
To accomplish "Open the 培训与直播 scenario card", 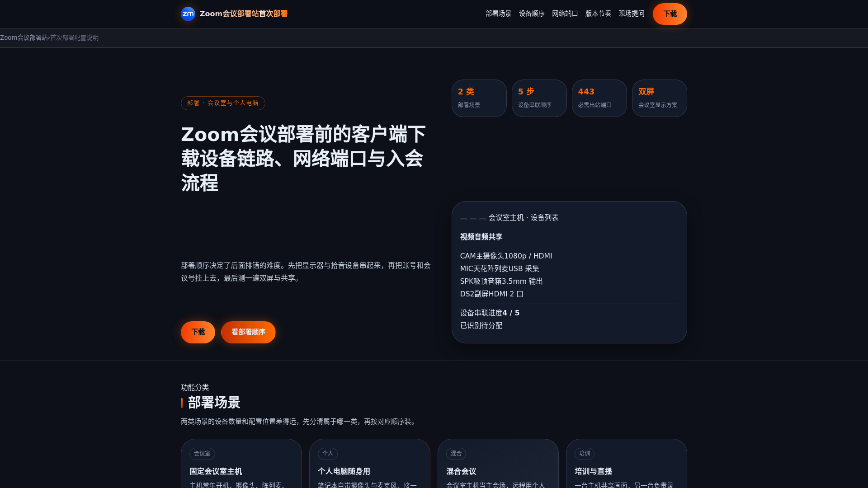I will pyautogui.click(x=627, y=464).
